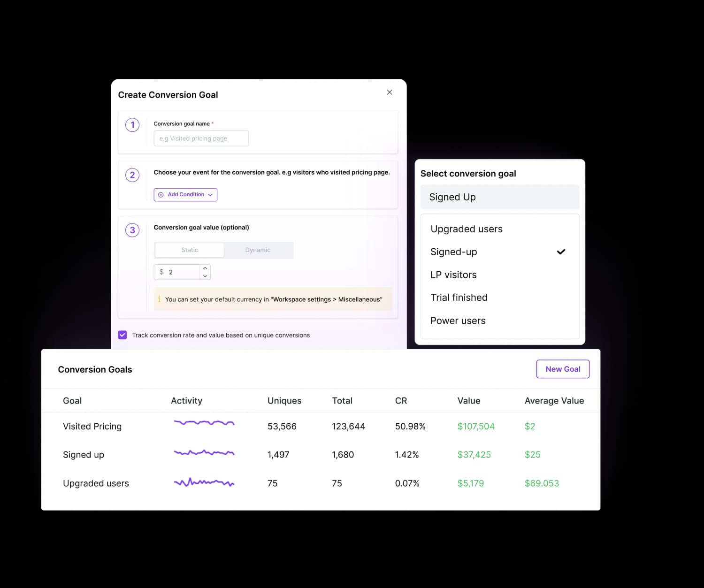
Task: Click the step 2 circle icon
Action: 132,175
